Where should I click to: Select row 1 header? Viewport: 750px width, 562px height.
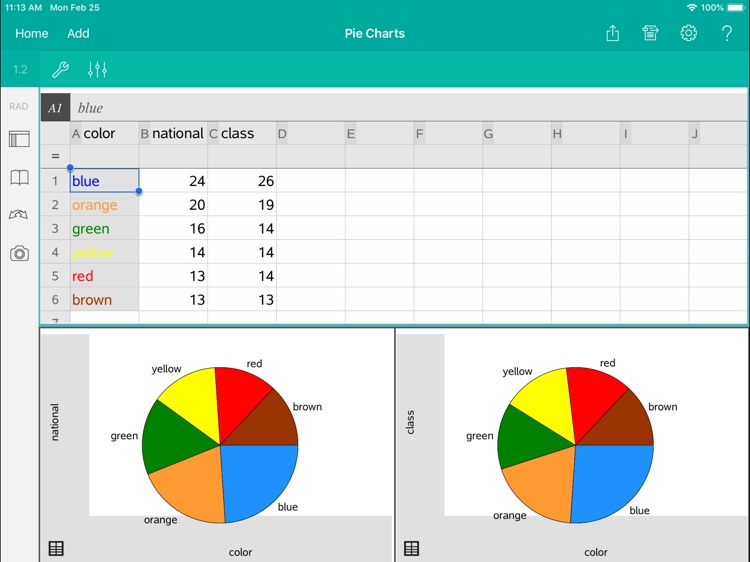pos(55,180)
